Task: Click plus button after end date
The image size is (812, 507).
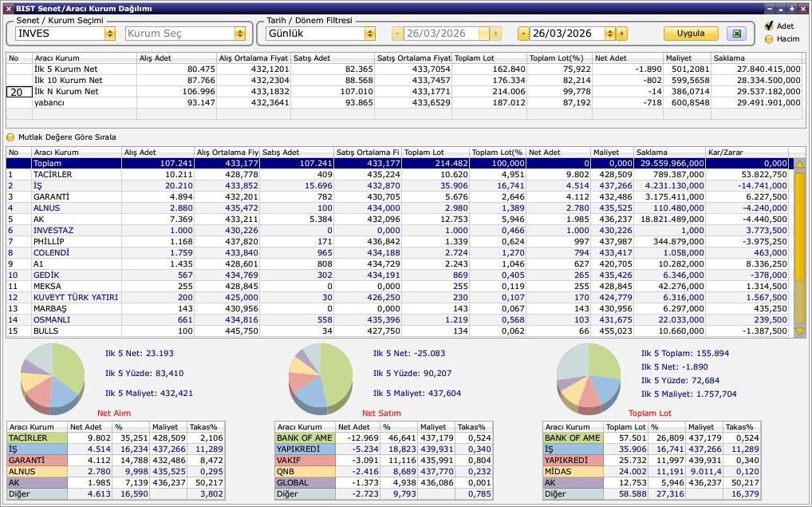Action: [622, 34]
